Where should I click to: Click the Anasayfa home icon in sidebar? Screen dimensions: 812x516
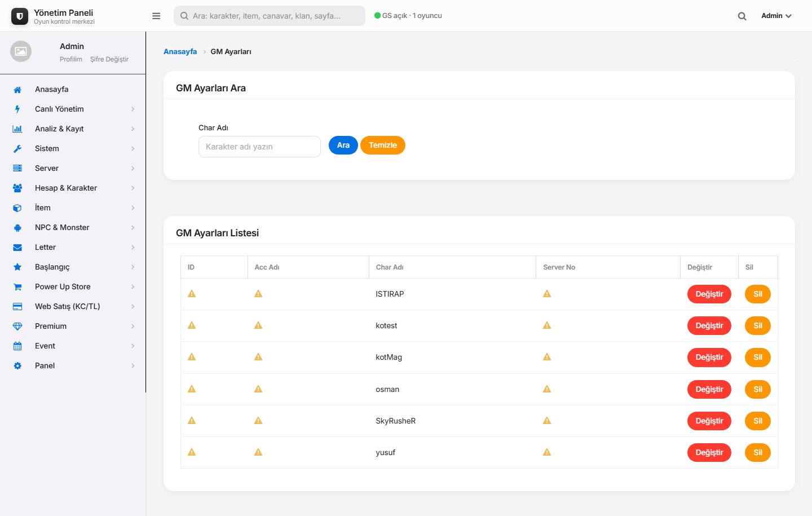(x=17, y=90)
